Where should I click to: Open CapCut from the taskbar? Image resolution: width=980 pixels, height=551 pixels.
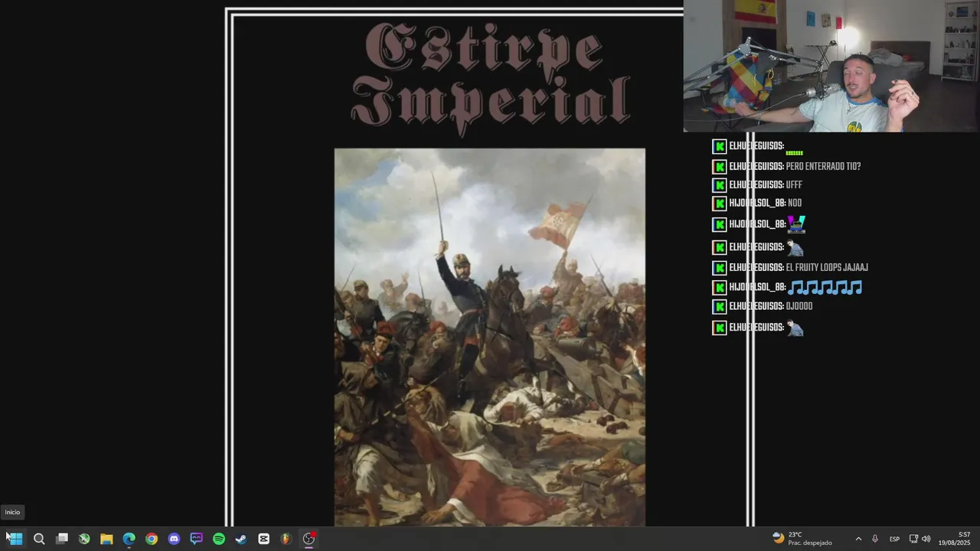pos(264,539)
